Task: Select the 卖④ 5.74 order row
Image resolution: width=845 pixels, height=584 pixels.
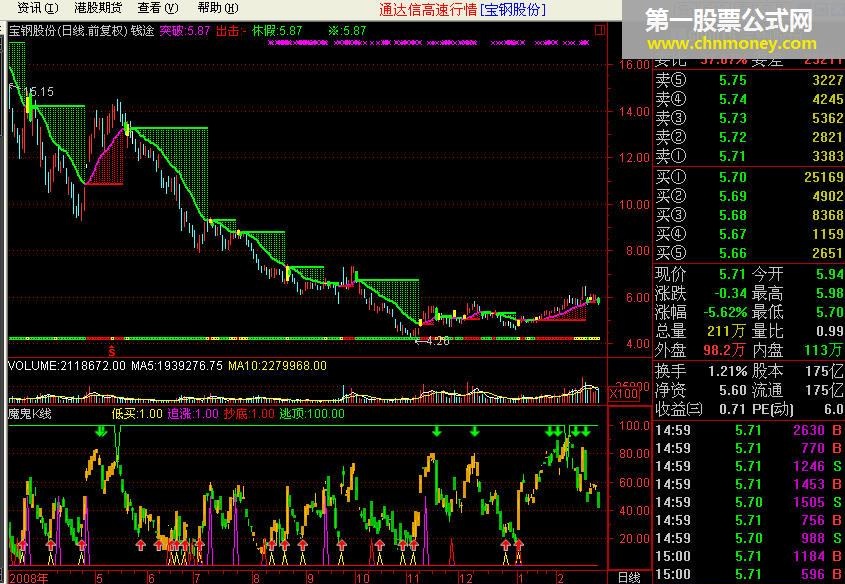Action: tap(749, 99)
